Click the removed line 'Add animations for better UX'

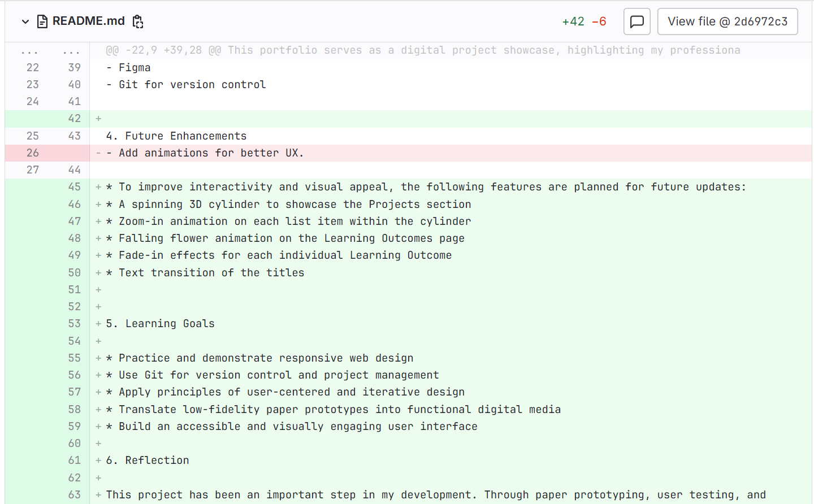click(x=211, y=153)
